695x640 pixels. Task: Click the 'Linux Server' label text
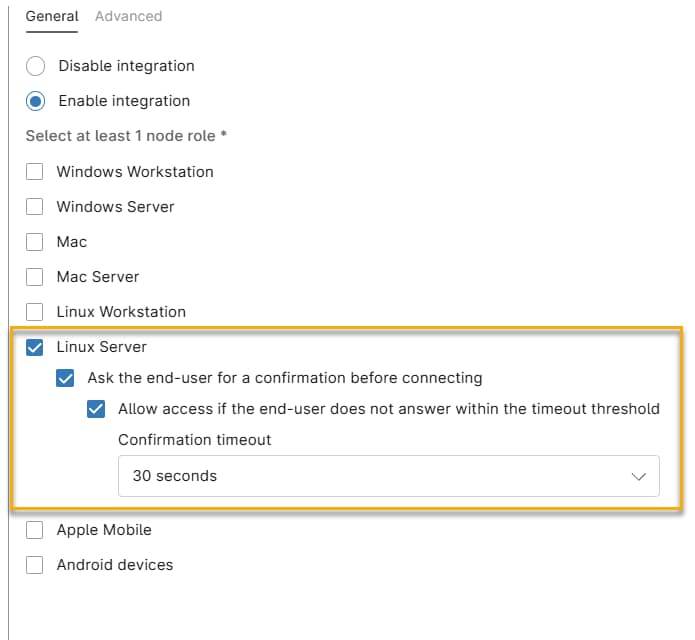102,347
